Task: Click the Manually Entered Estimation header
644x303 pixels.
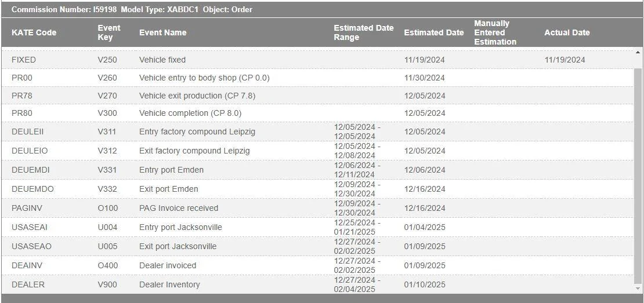Action: click(x=495, y=32)
